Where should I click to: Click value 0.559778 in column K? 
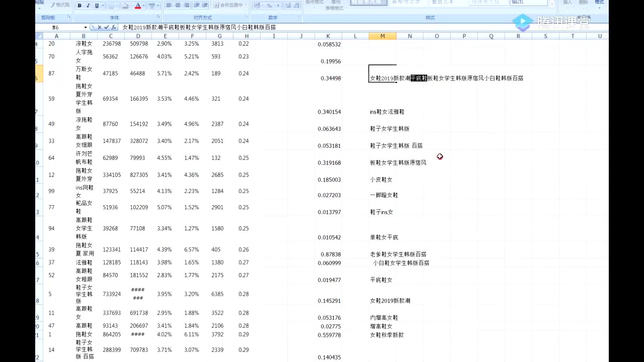click(329, 335)
